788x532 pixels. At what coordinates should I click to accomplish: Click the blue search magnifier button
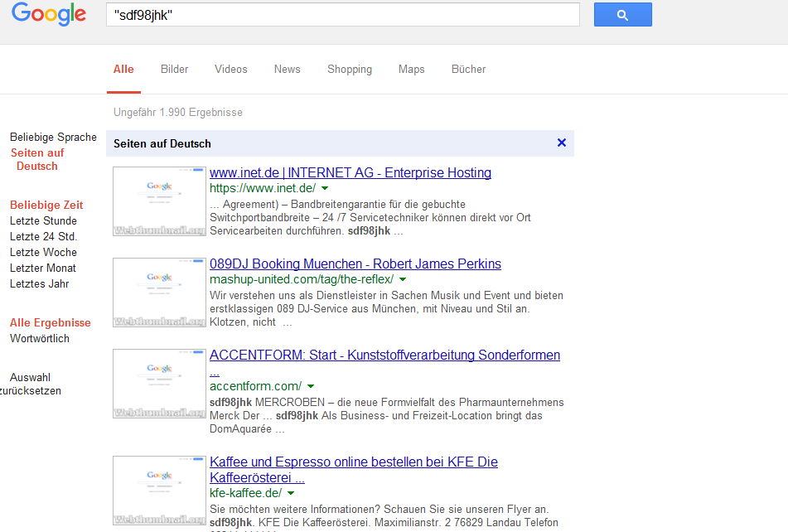pos(622,15)
